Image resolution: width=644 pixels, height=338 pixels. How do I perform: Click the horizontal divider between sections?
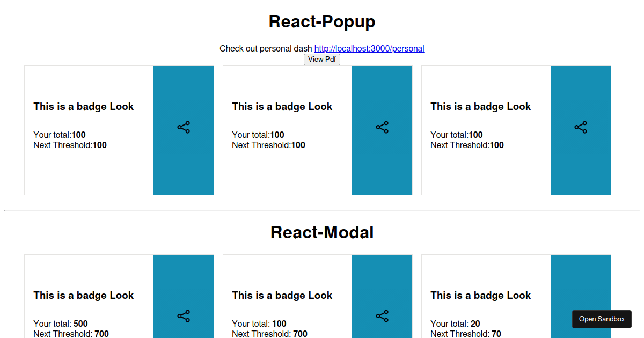click(x=322, y=208)
